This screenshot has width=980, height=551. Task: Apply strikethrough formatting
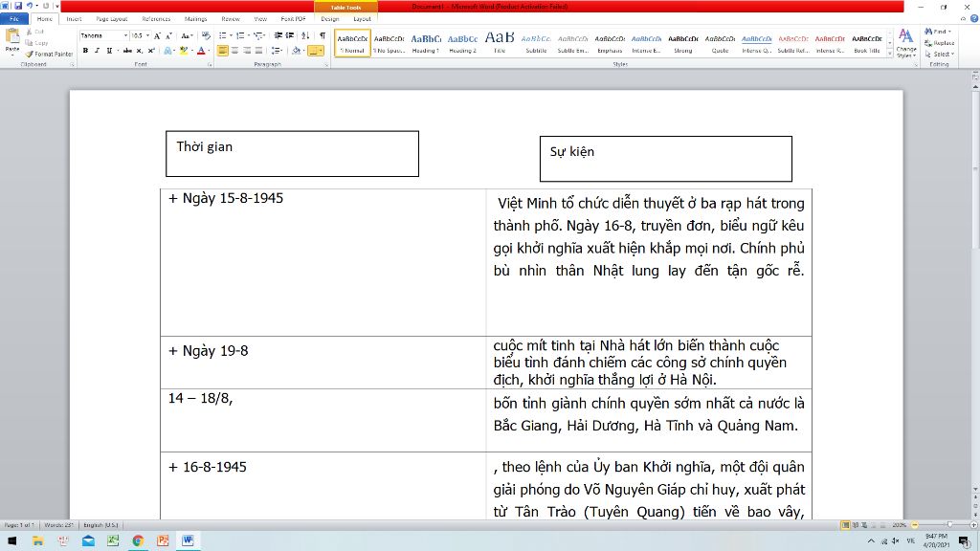click(127, 51)
